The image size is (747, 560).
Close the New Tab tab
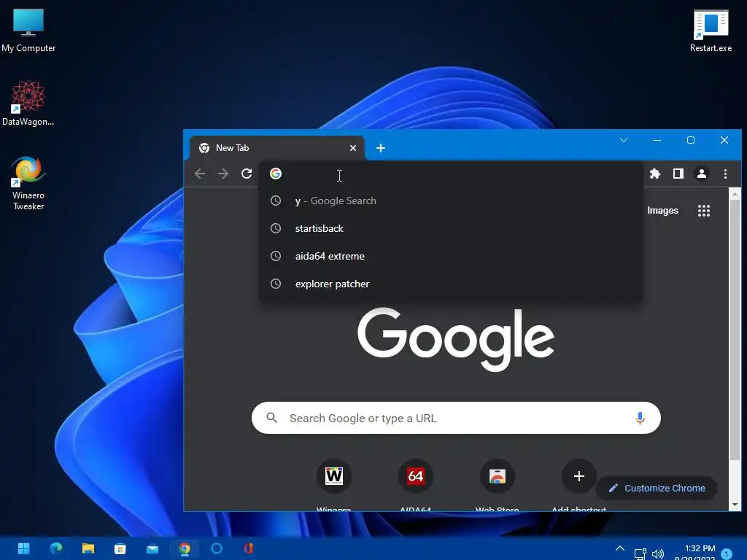[353, 148]
